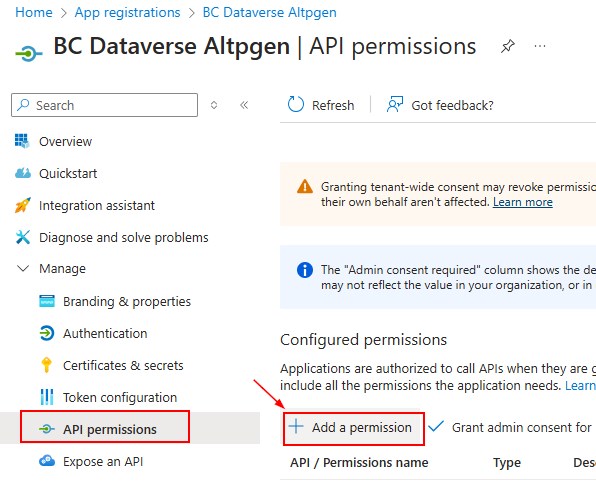The image size is (596, 481).
Task: Click the Refresh circular arrow icon
Action: 296,105
